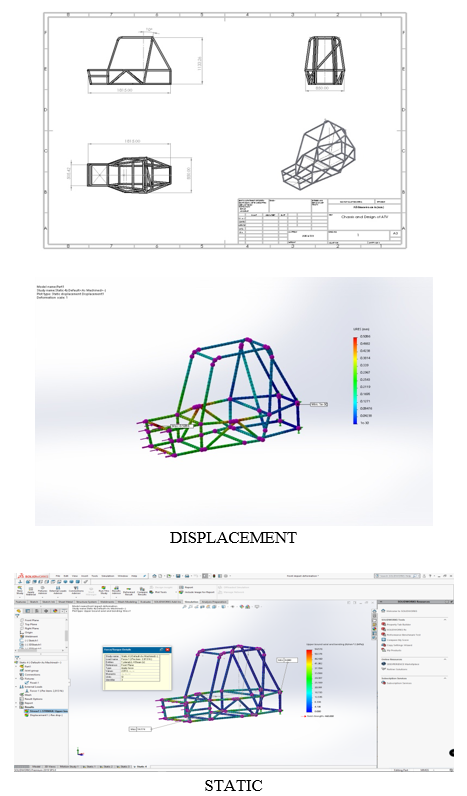Select the DisplayManager tab icon
Screen dimensions: 467x796
[x=55, y=611]
